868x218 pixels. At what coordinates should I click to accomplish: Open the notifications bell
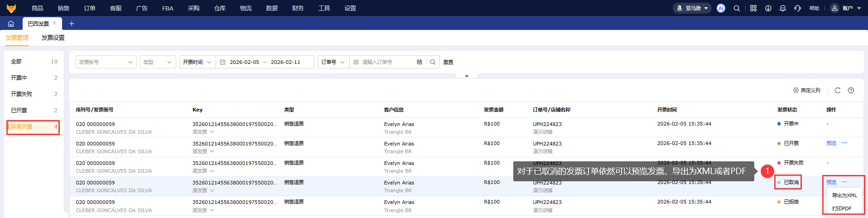click(783, 8)
